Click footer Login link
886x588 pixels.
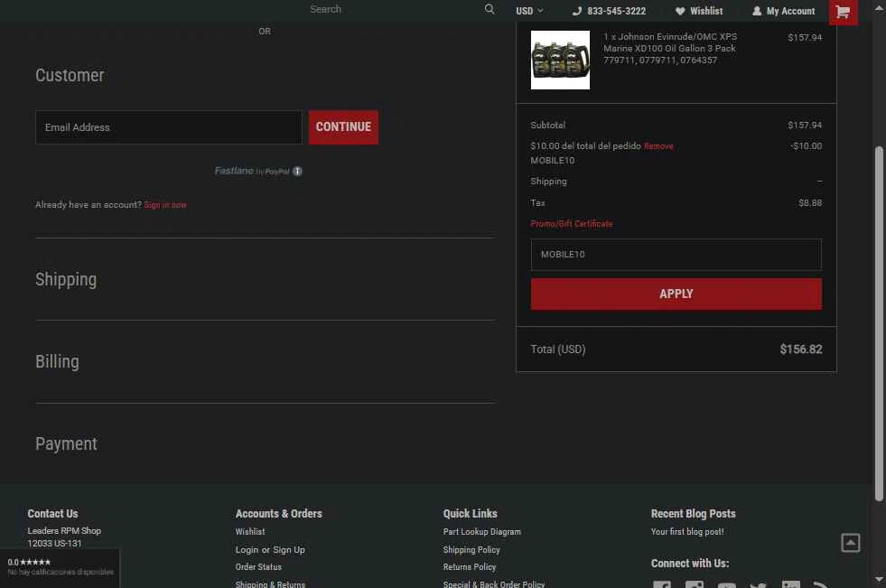[x=247, y=549]
